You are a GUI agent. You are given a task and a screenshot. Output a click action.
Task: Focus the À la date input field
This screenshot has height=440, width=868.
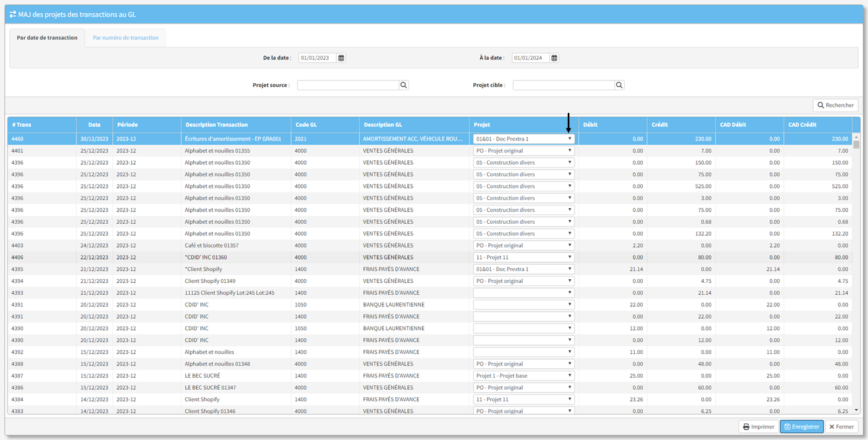531,58
